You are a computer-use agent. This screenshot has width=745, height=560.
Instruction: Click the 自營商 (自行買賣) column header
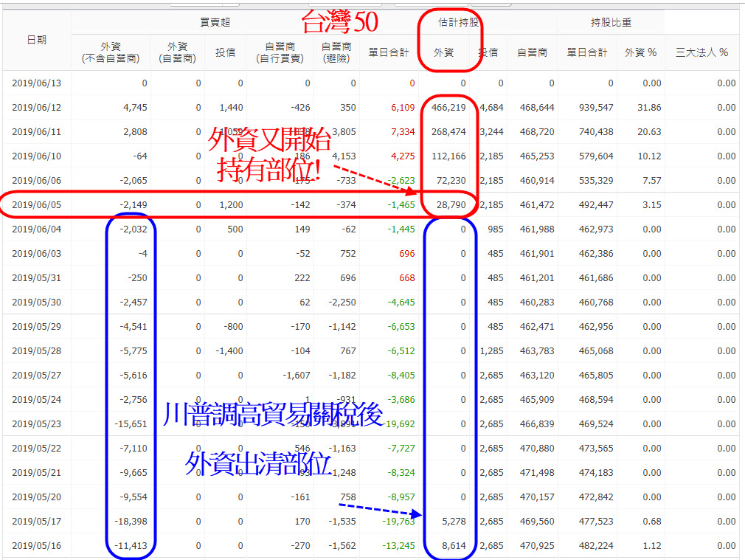(x=280, y=52)
